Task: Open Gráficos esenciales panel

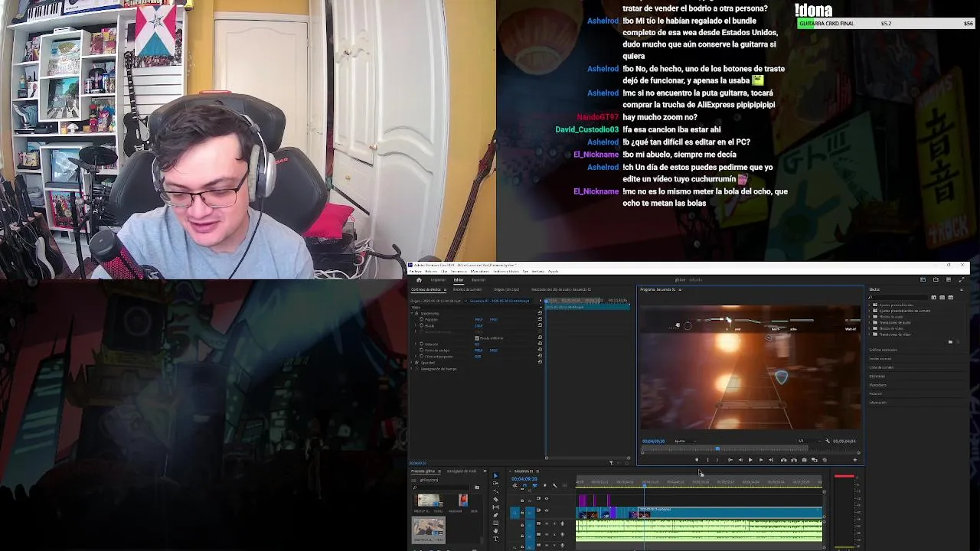Action: coord(883,350)
